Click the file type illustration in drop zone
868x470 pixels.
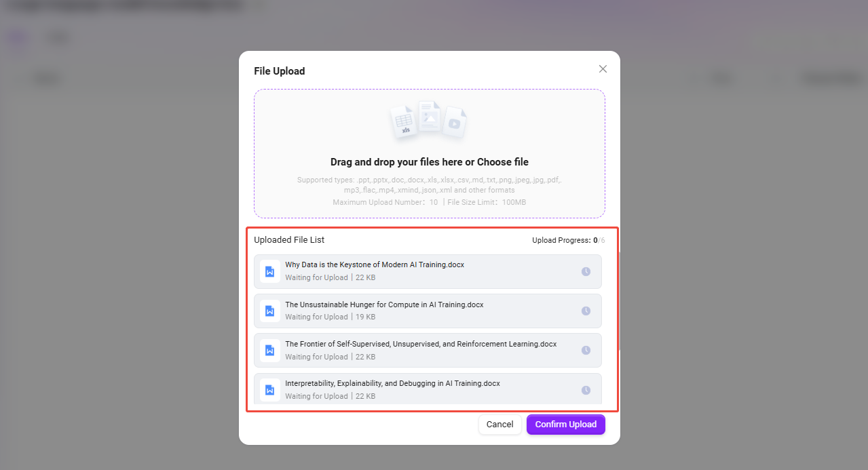pos(429,121)
